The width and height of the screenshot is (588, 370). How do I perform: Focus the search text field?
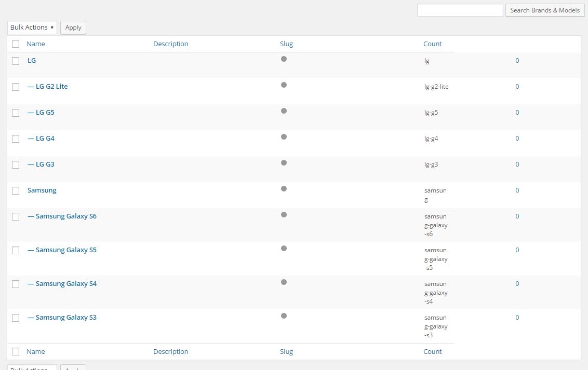point(460,10)
